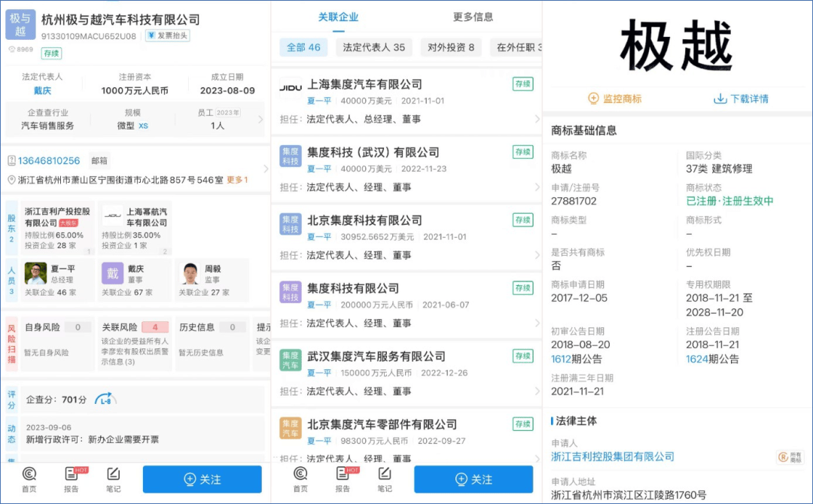Open 集度科技有限公司 row chevron
Screen dimensions: 813x504
(x=537, y=323)
